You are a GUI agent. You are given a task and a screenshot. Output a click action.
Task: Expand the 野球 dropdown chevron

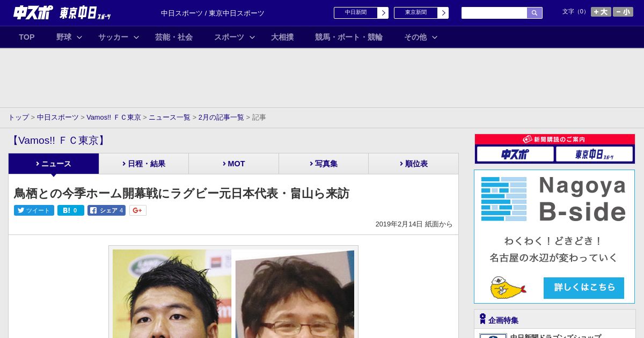tap(79, 37)
